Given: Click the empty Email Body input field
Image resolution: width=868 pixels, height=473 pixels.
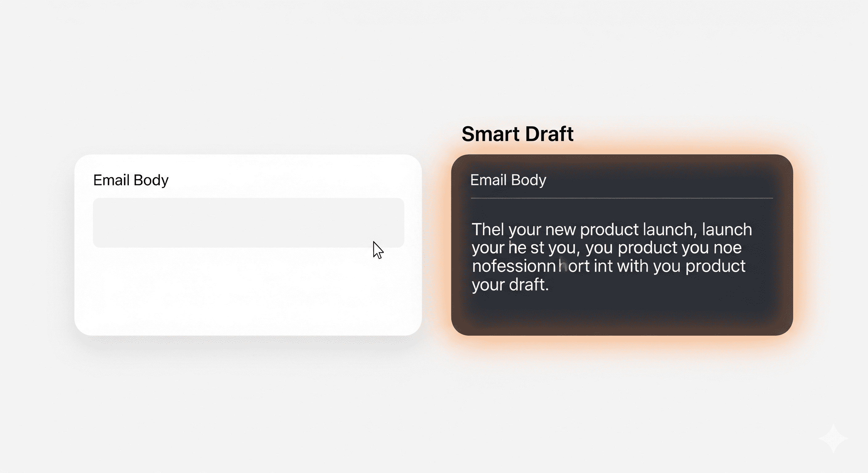Looking at the screenshot, I should point(248,223).
